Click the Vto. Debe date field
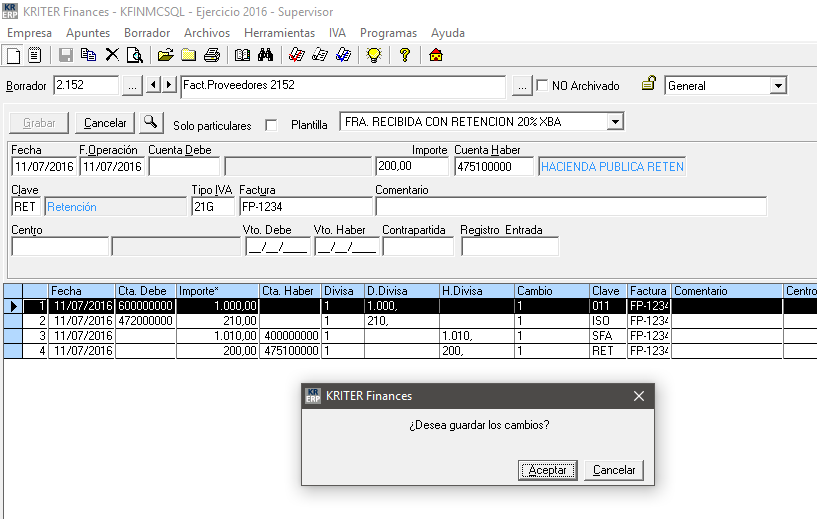Viewport: 817px width, 519px height. click(278, 246)
